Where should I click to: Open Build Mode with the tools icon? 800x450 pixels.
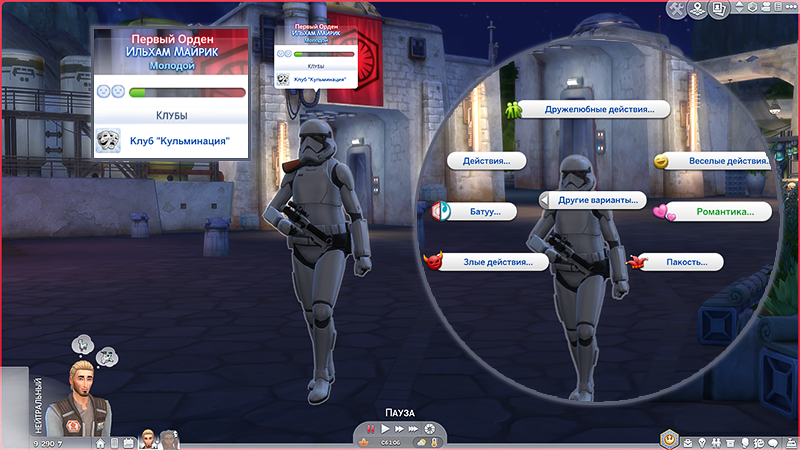pos(677,9)
